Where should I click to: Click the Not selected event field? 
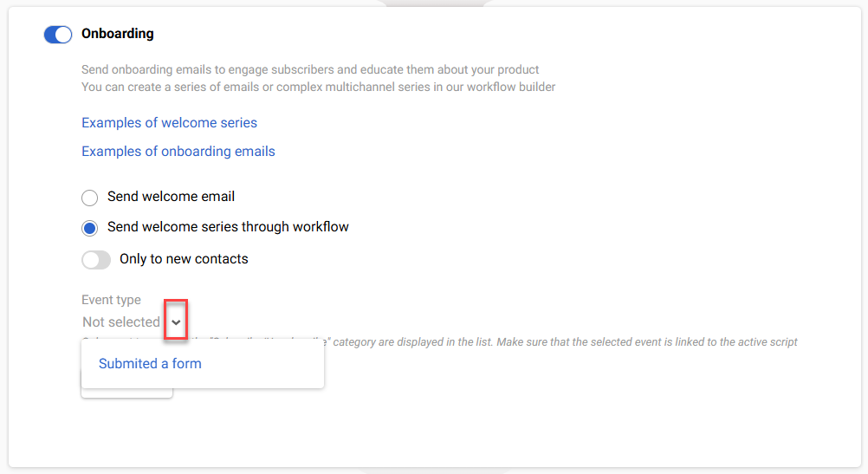click(121, 321)
